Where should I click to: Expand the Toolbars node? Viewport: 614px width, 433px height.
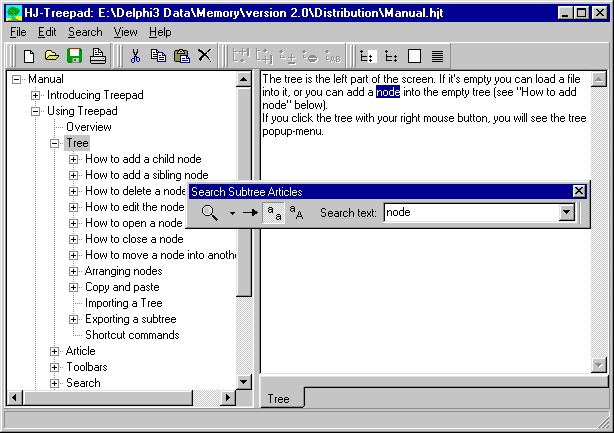pos(54,368)
